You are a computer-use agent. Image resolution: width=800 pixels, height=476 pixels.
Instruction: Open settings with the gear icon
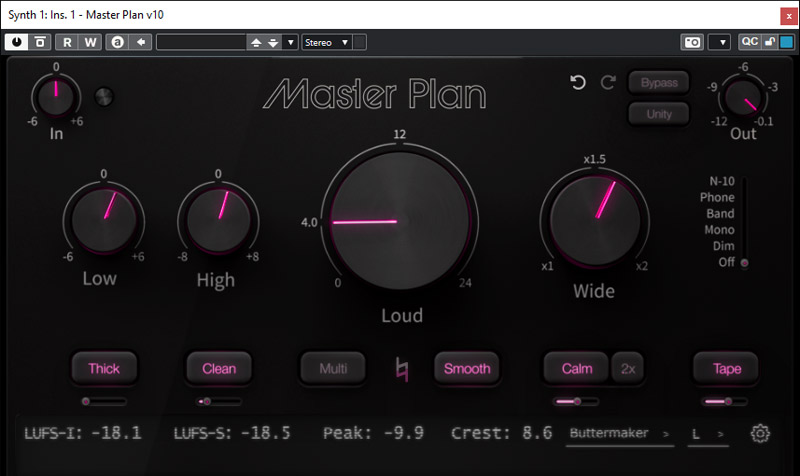[x=761, y=434]
